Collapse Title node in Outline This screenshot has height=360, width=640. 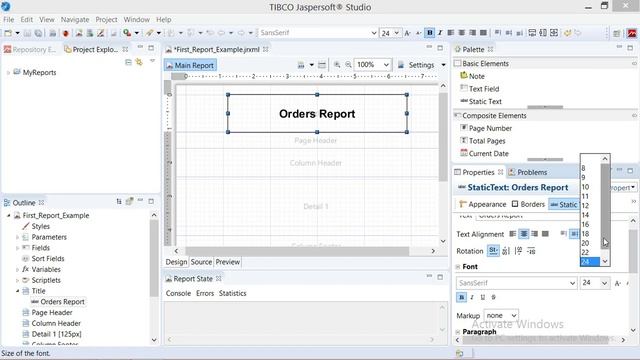[18, 291]
